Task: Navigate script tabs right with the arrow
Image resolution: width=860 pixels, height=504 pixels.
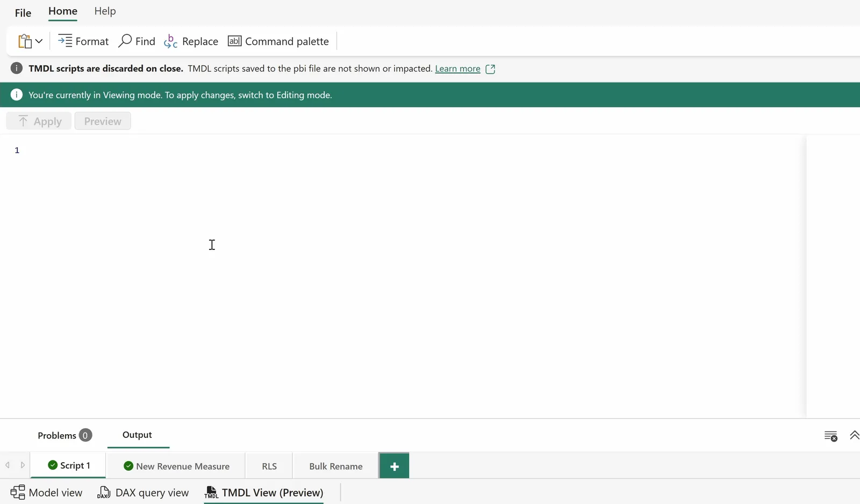Action: point(23,465)
